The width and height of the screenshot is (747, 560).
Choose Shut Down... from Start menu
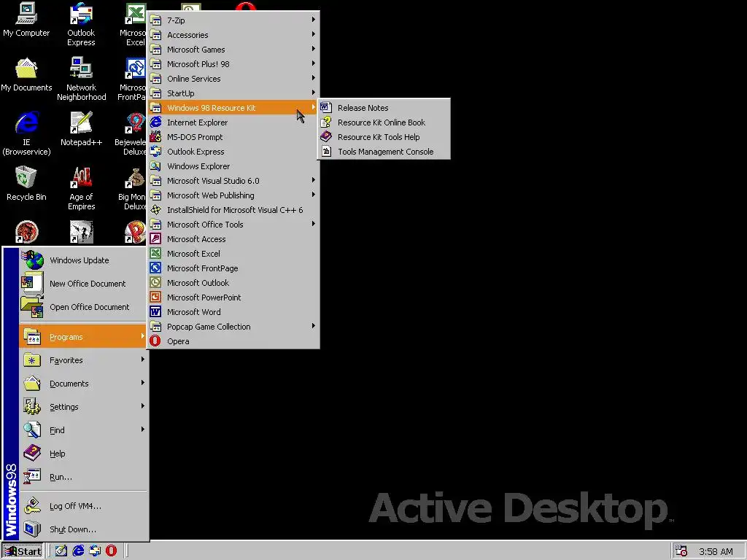click(x=83, y=529)
